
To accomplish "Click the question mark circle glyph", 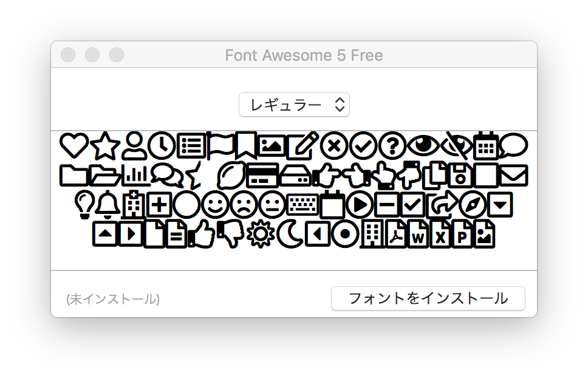I will pos(392,145).
